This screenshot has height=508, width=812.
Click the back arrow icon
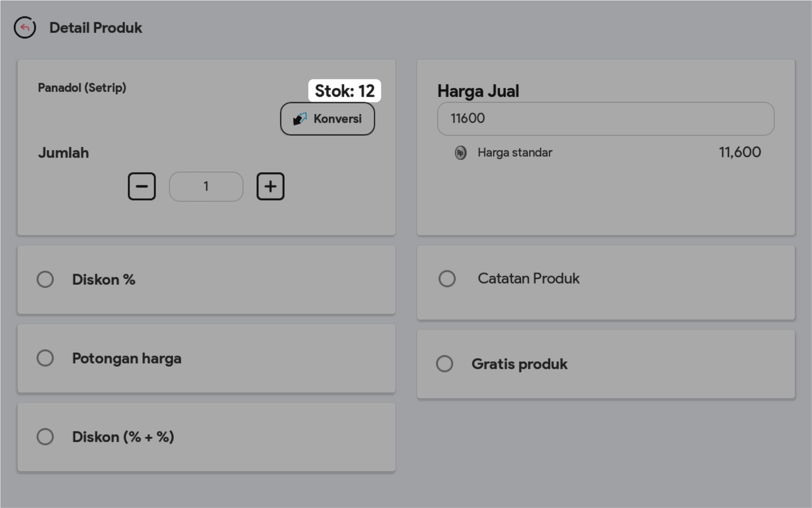coord(25,28)
